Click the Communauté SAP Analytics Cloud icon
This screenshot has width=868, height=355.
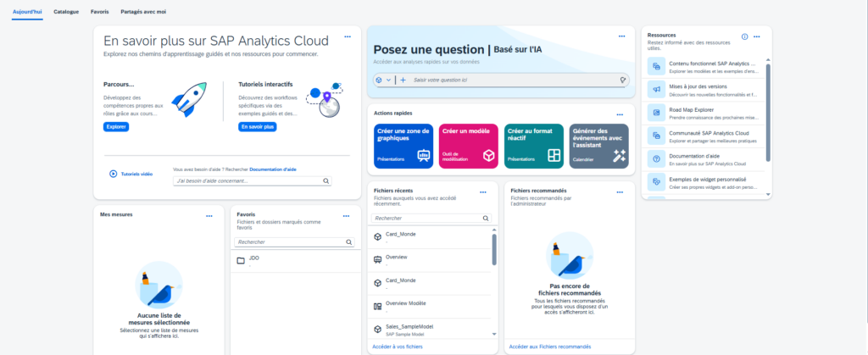pos(657,136)
